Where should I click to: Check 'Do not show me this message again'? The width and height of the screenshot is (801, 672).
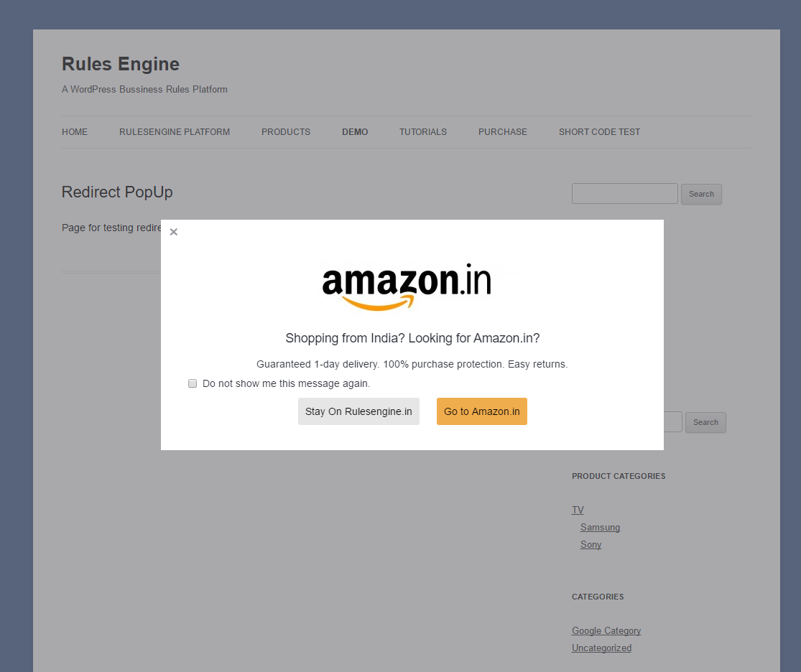(x=193, y=383)
